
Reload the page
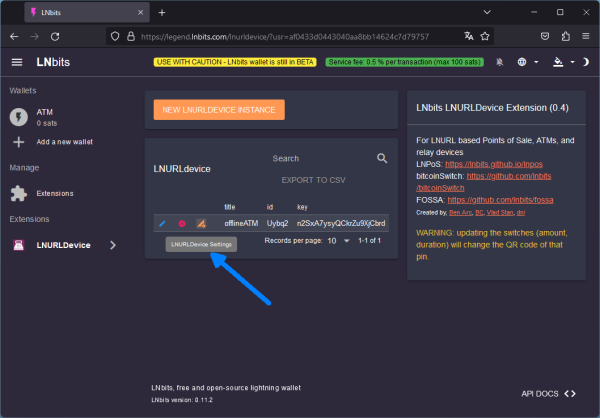click(x=55, y=36)
